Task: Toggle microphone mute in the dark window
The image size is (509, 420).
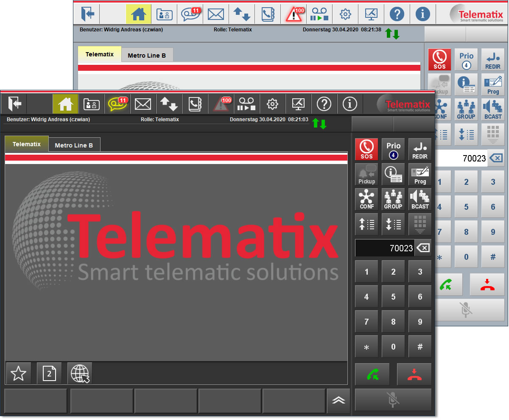Action: tap(393, 400)
